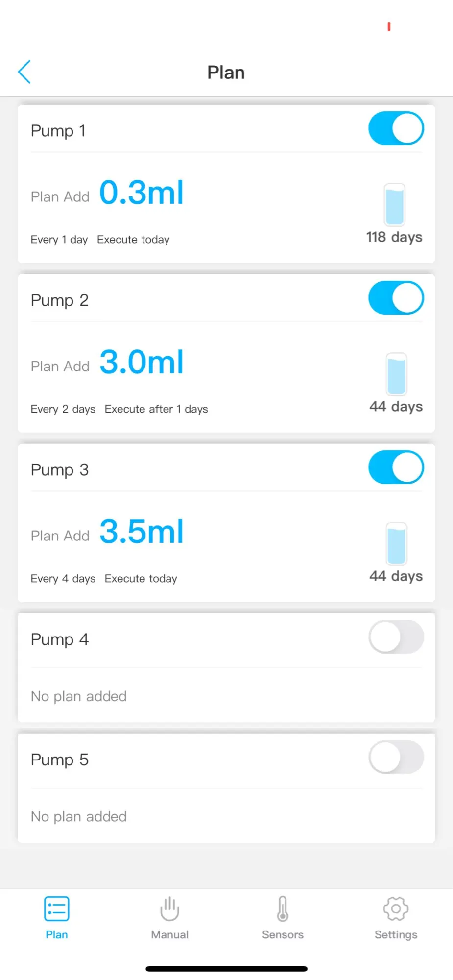Switch to the Sensors tab label
The width and height of the screenshot is (453, 980).
tap(283, 935)
